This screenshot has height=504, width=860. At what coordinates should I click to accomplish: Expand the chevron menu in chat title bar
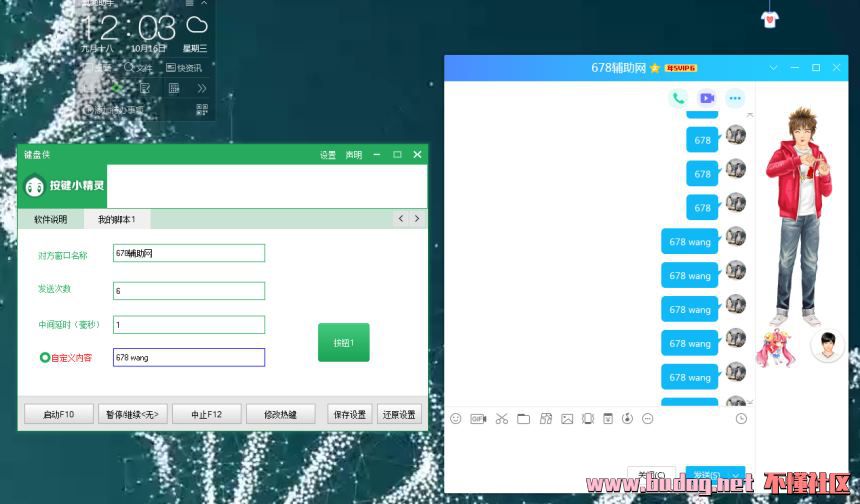[x=773, y=68]
